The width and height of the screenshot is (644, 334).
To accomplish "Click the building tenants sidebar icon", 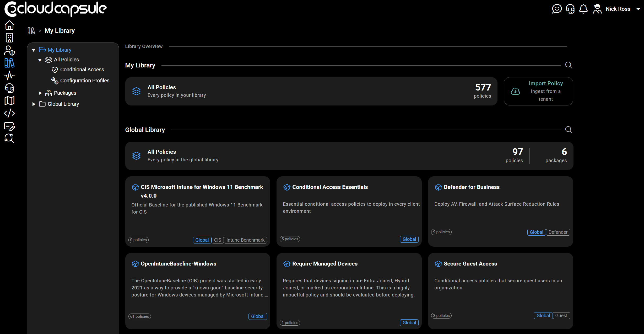I will [x=9, y=38].
